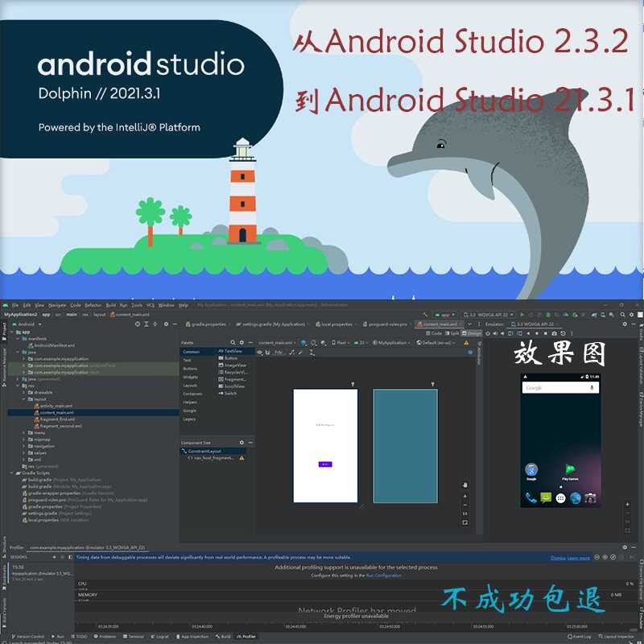Switch the editor to Code view mode
This screenshot has height=644, width=644.
(436, 332)
